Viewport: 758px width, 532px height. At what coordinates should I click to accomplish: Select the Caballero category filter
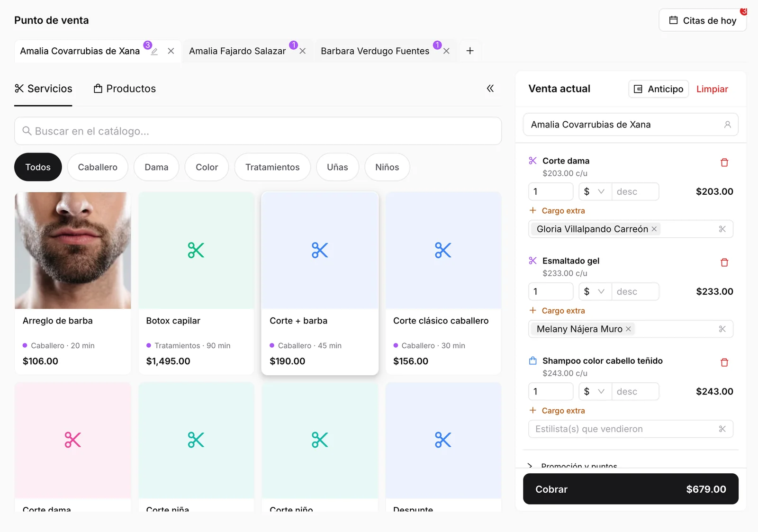click(98, 167)
